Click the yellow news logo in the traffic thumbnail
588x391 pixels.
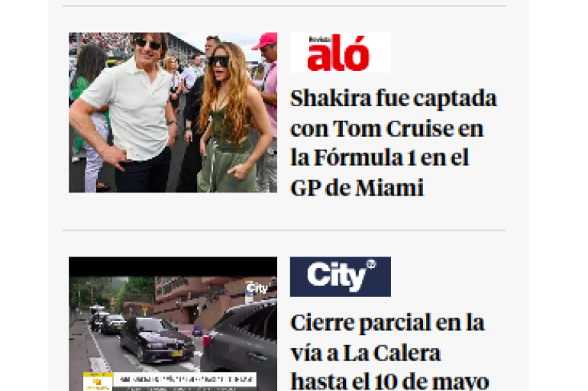tap(98, 382)
